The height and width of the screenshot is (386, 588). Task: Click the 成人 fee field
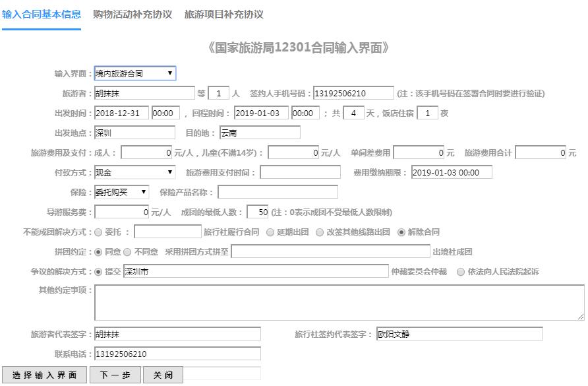click(x=146, y=152)
